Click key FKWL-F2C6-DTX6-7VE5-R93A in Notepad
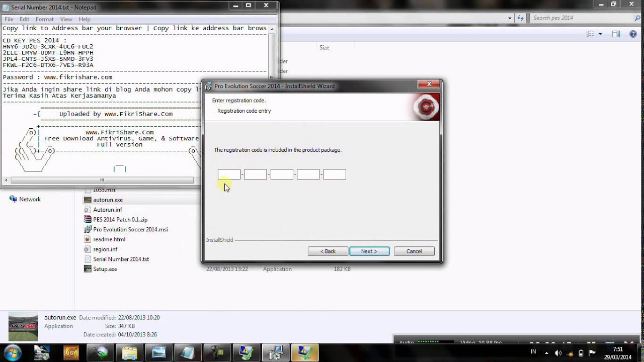644x362 pixels. click(x=48, y=65)
